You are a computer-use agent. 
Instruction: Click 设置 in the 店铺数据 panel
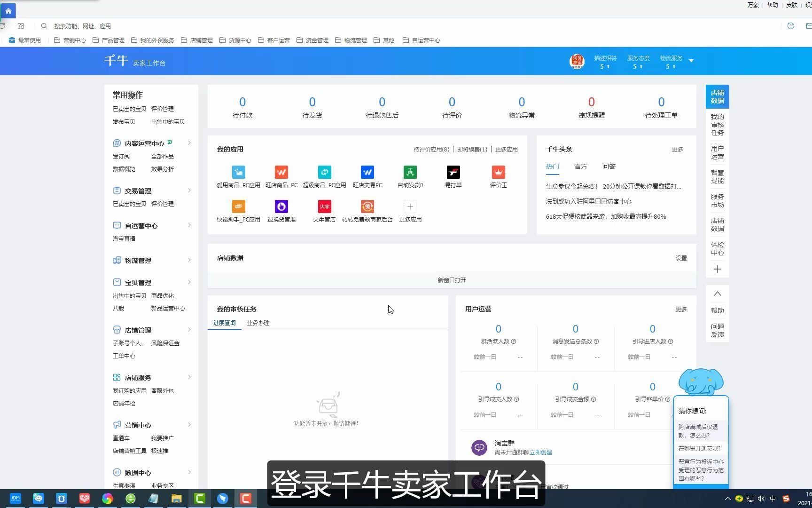[x=681, y=258]
